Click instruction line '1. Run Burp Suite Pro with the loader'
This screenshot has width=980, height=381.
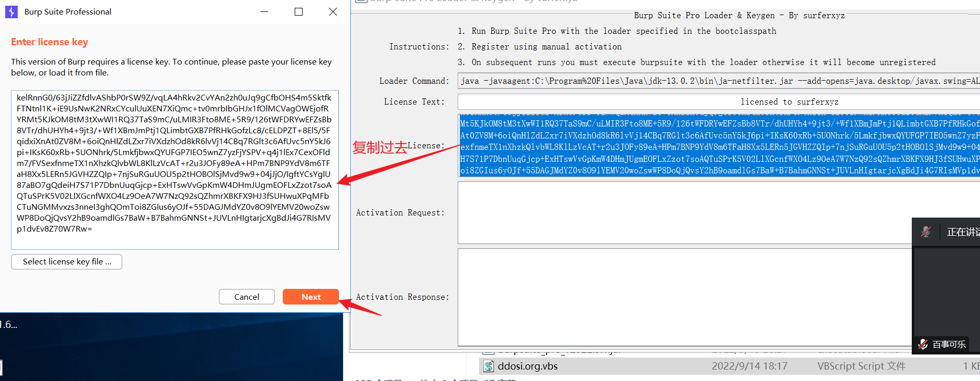coord(617,31)
